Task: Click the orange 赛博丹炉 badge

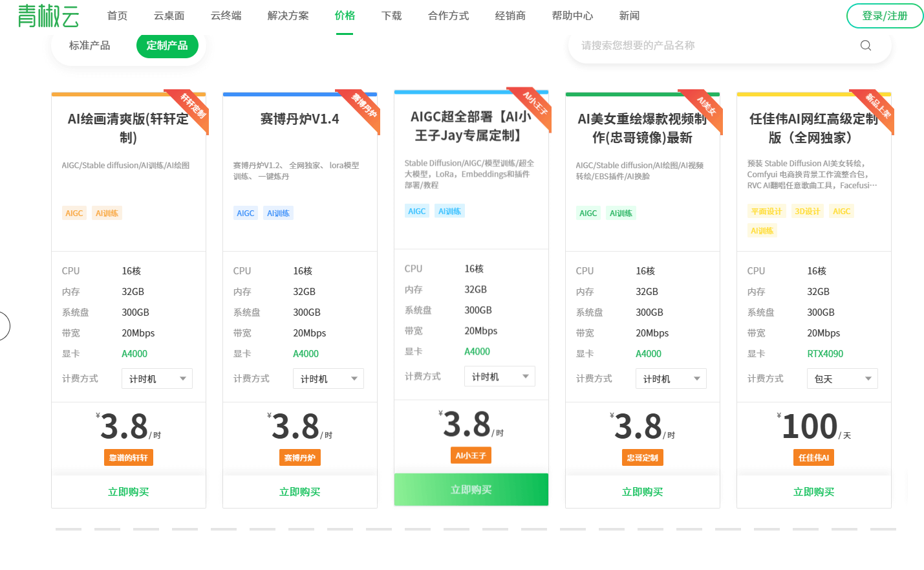Action: tap(300, 457)
